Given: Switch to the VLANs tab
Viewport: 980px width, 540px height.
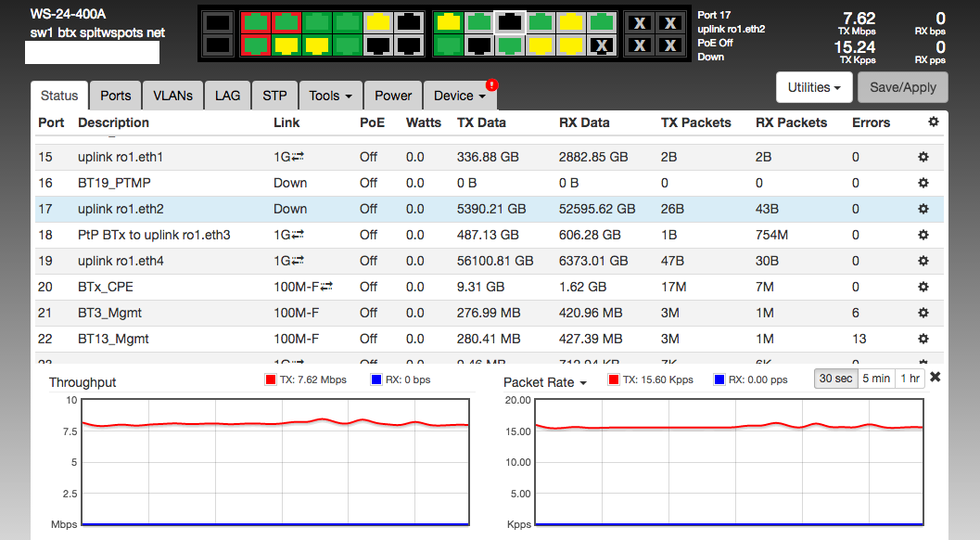Looking at the screenshot, I should 172,96.
